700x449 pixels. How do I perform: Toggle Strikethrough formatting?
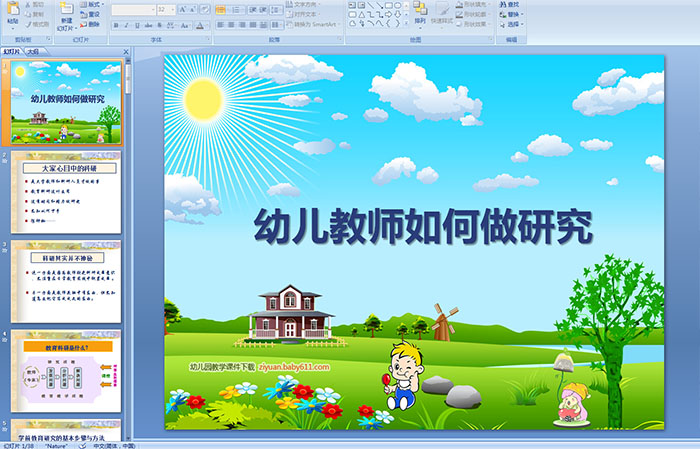pos(148,25)
